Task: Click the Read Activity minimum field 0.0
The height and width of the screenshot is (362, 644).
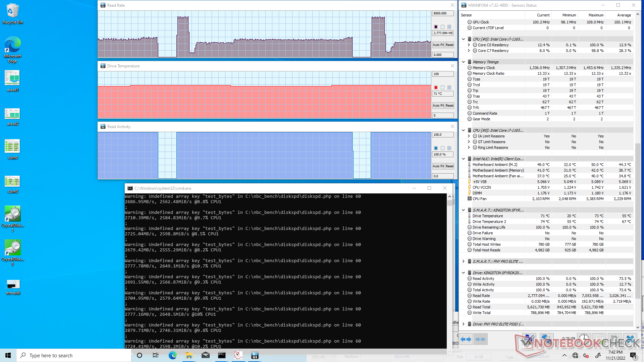Action: [443, 176]
